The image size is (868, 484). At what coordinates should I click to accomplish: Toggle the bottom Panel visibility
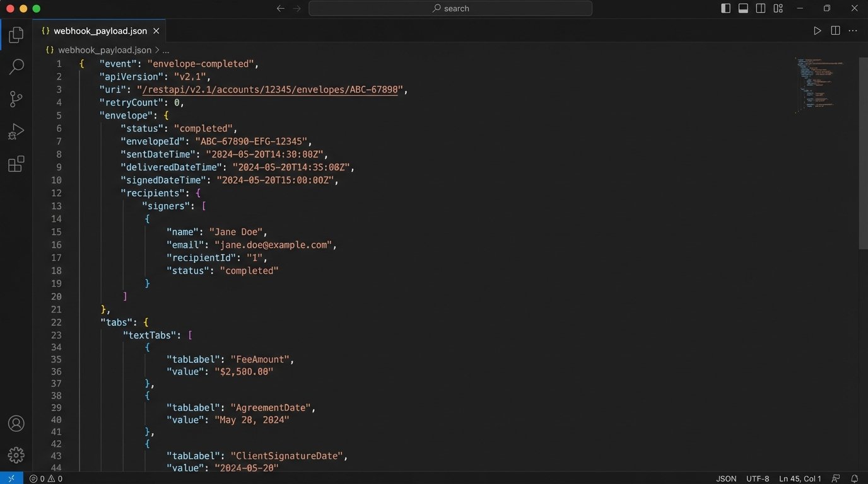742,8
